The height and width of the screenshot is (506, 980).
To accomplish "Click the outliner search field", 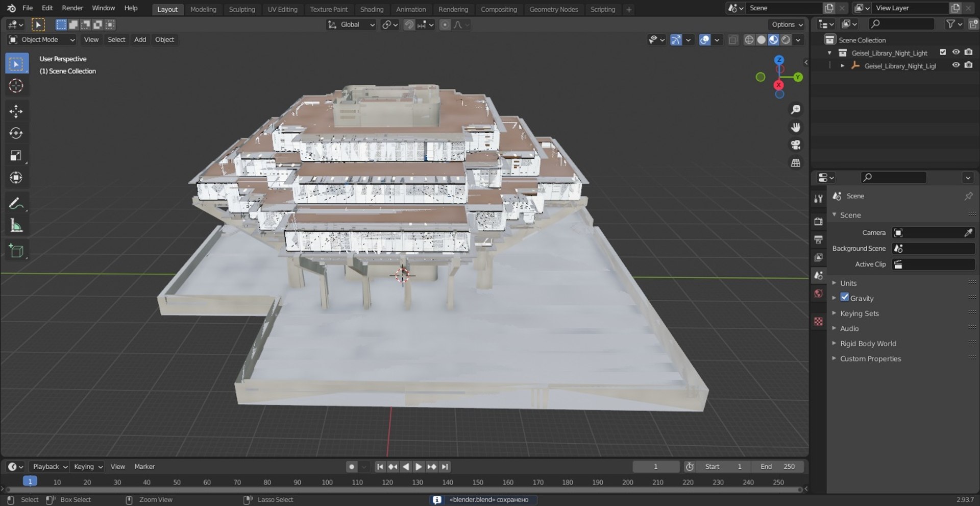I will coord(902,24).
